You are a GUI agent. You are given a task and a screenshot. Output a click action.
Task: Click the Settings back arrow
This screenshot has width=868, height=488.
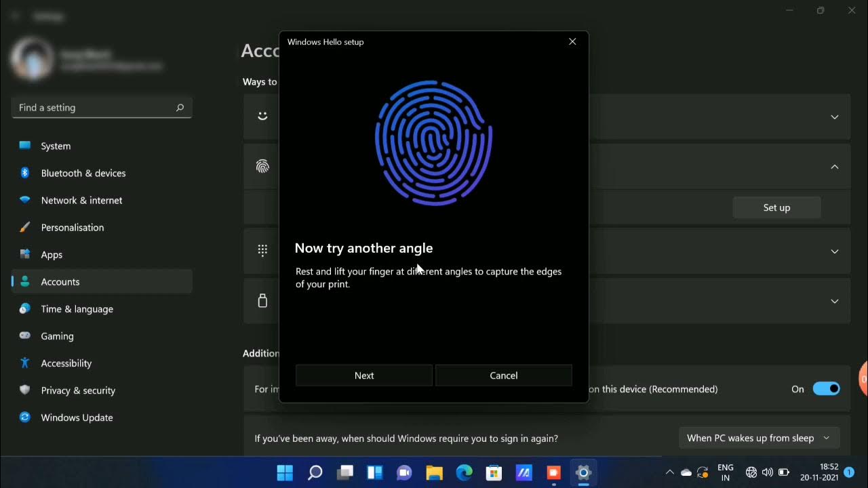(16, 15)
